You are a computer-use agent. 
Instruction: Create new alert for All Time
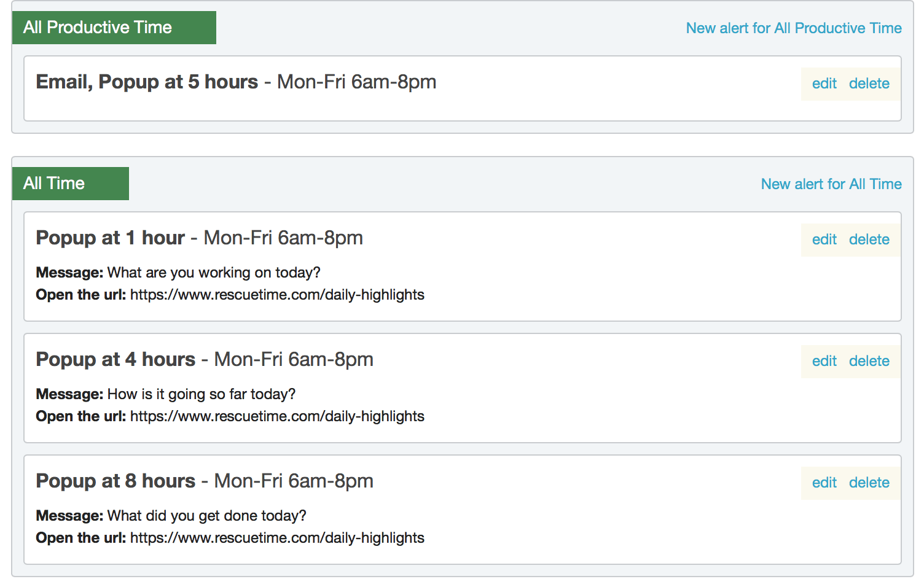[831, 184]
